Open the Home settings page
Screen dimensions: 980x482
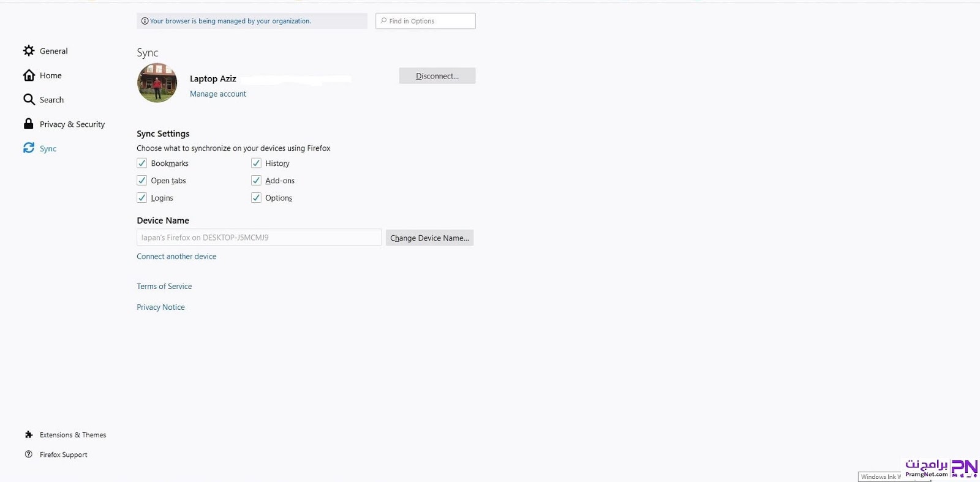(x=51, y=75)
